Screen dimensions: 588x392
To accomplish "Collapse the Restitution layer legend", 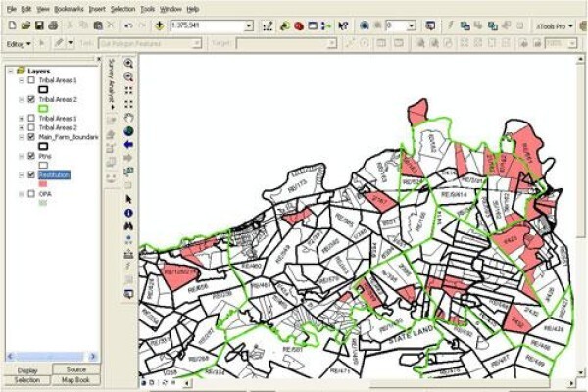I will point(22,175).
